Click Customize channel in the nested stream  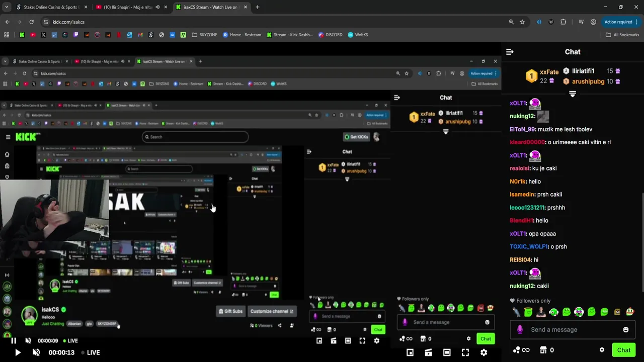pyautogui.click(x=272, y=311)
